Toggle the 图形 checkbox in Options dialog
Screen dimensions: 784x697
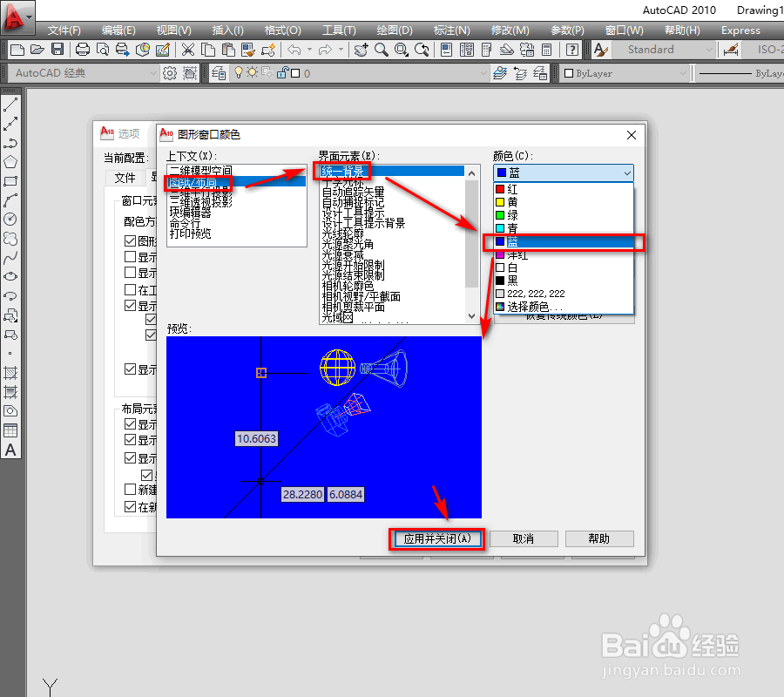130,241
